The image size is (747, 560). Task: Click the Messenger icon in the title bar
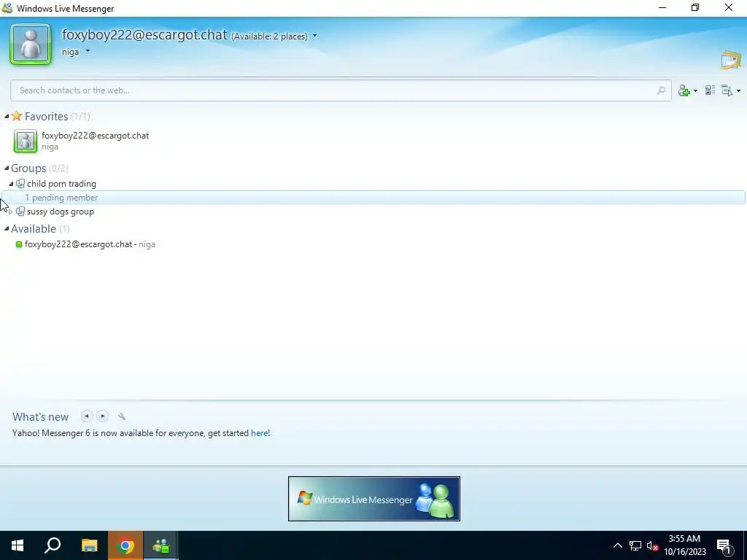[x=7, y=8]
